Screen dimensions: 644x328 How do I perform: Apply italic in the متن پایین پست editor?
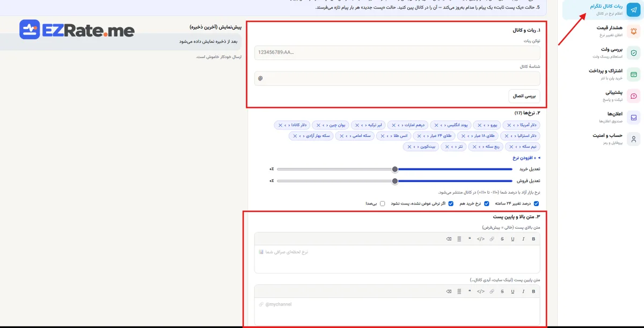(523, 291)
